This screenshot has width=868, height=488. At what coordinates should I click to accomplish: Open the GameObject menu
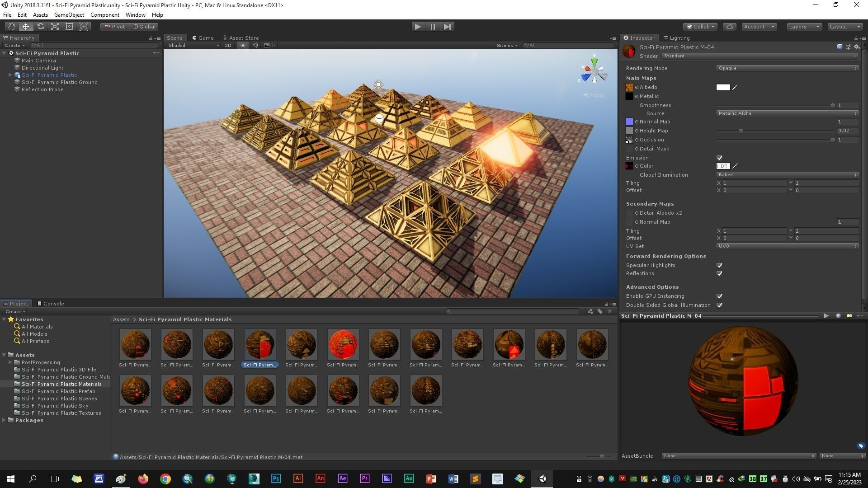coord(69,15)
